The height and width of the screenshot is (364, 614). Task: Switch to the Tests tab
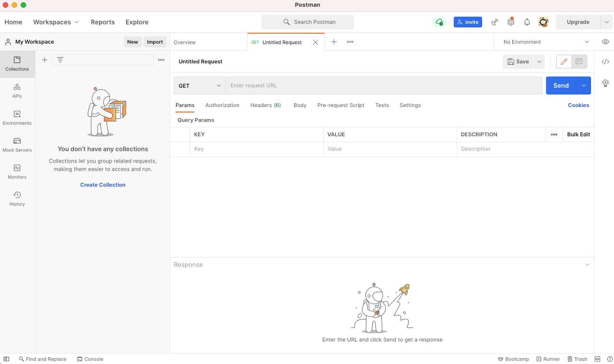(382, 105)
